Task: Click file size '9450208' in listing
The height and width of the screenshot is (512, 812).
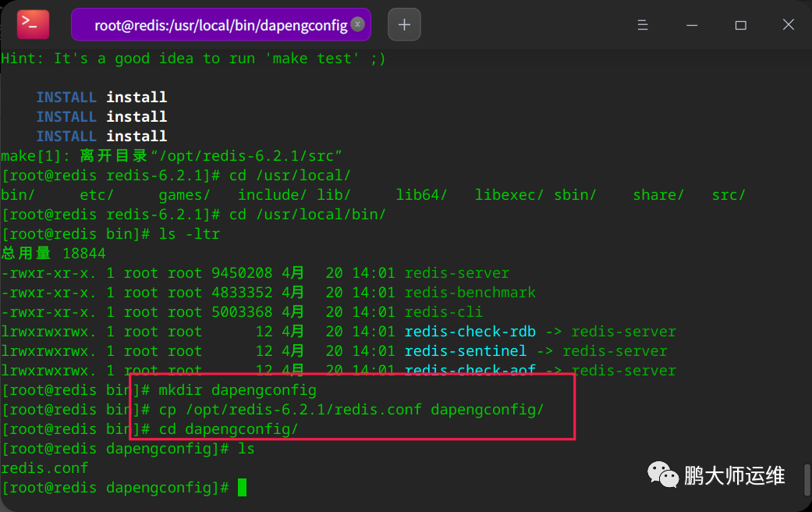Action: [242, 273]
